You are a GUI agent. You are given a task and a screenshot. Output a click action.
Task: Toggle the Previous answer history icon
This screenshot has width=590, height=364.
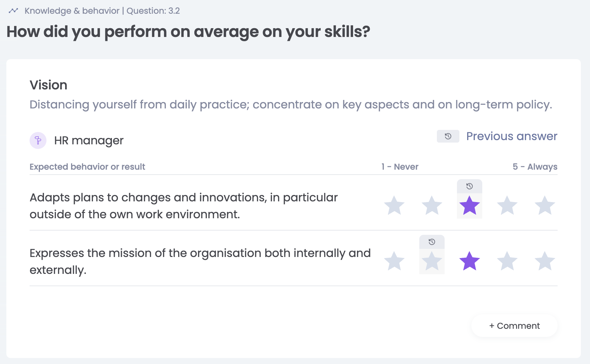click(448, 136)
